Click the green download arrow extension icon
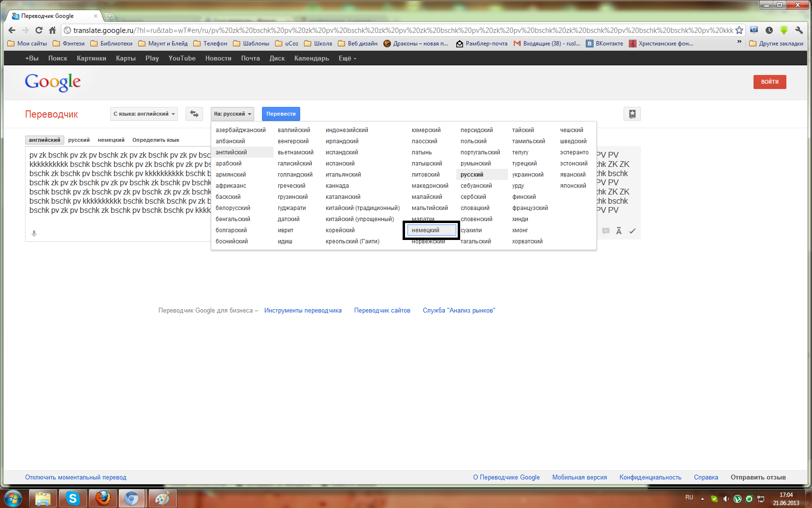 click(784, 30)
